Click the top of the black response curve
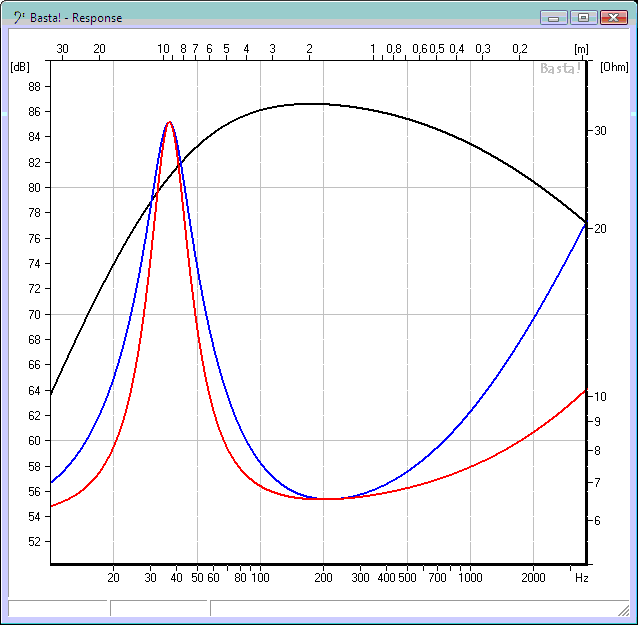The width and height of the screenshot is (638, 625). [310, 103]
